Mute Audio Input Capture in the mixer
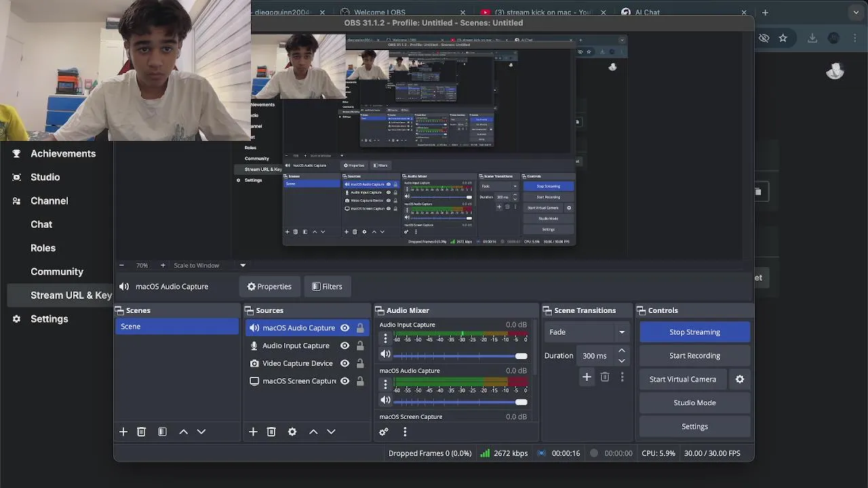Screen dimensions: 868x488 [x=385, y=354]
